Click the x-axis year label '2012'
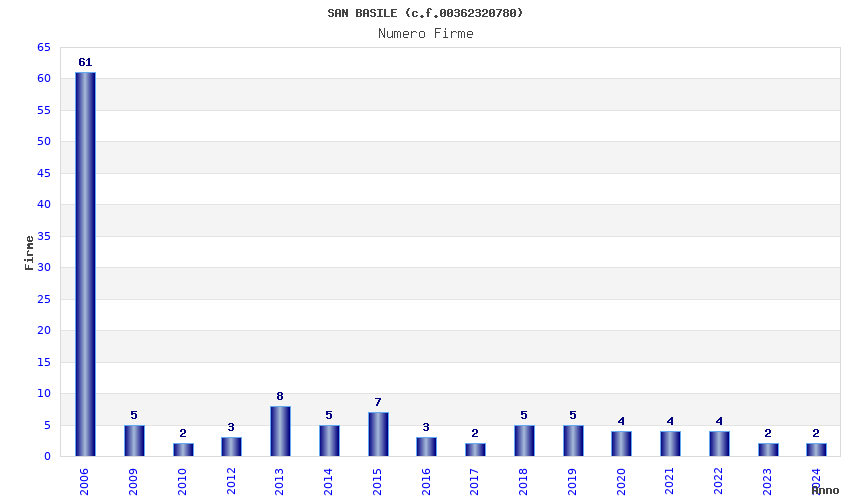The width and height of the screenshot is (850, 500). click(230, 482)
